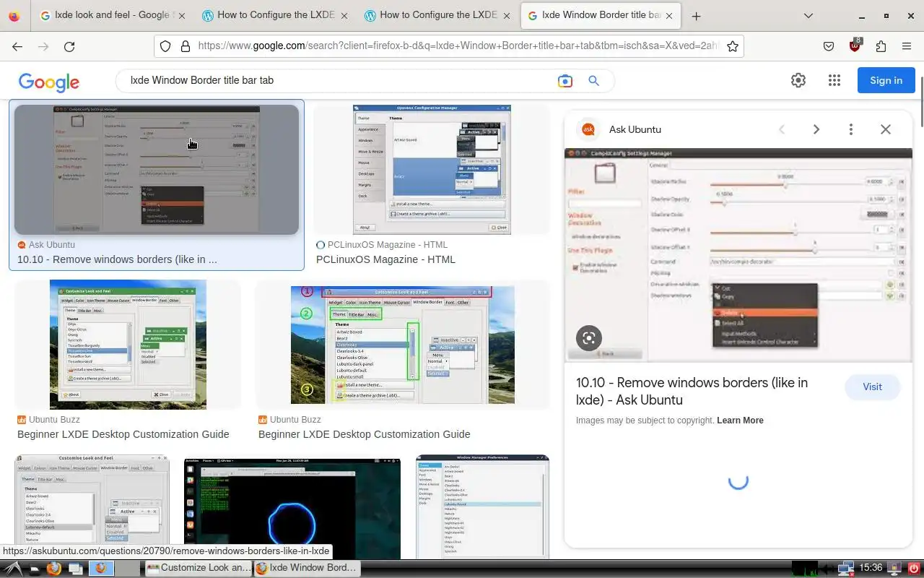The height and width of the screenshot is (578, 924).
Task: Click the Sign in button
Action: (886, 80)
